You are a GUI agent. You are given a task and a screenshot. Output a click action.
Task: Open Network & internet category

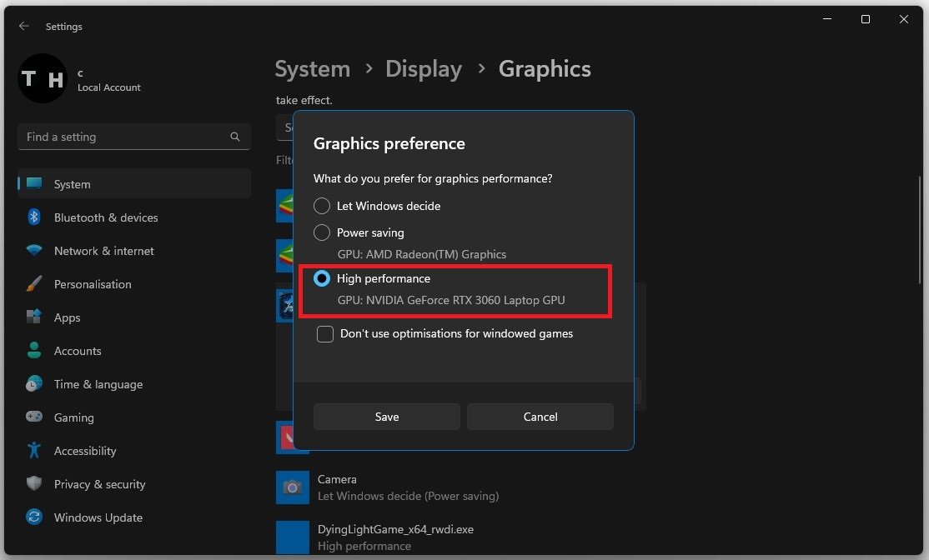point(134,250)
